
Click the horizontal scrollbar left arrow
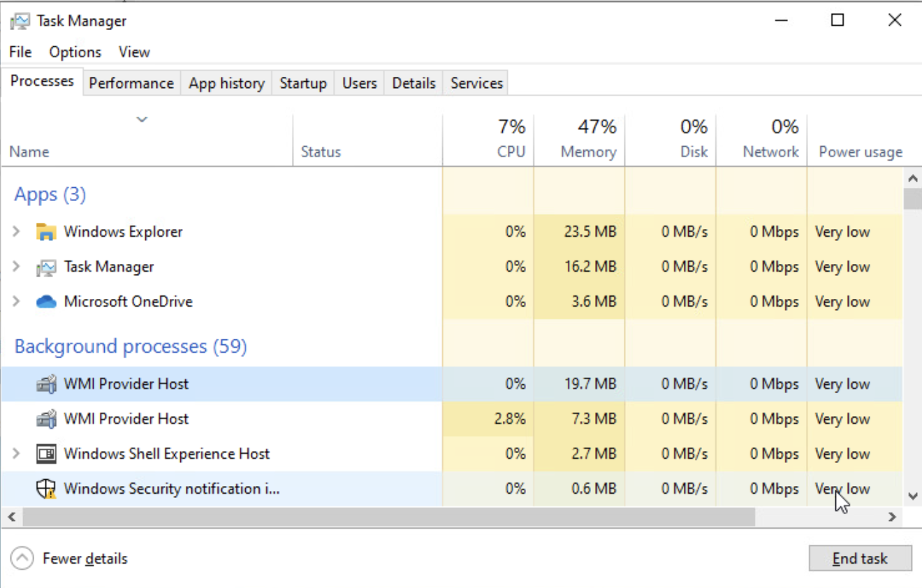coord(10,517)
